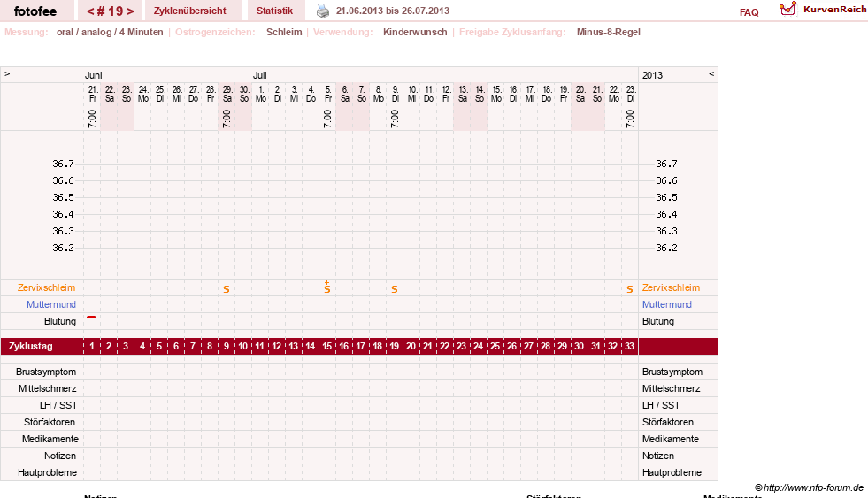Select date column 21. Fr in June
This screenshot has height=498, width=868.
[92, 94]
